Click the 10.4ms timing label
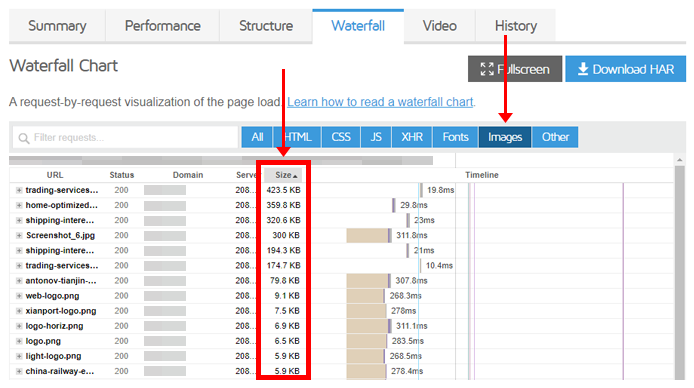The image size is (694, 388). click(439, 265)
